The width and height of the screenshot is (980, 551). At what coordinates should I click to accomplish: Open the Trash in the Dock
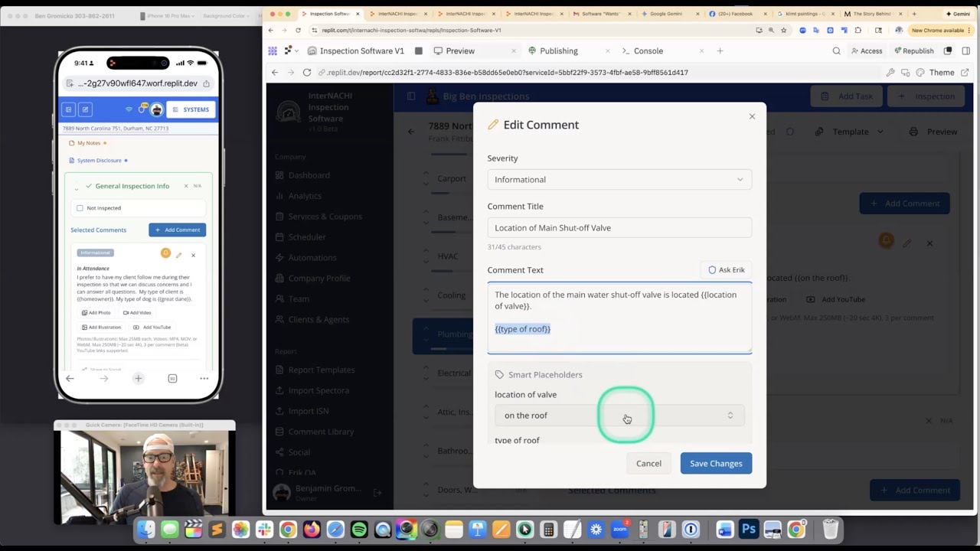831,530
